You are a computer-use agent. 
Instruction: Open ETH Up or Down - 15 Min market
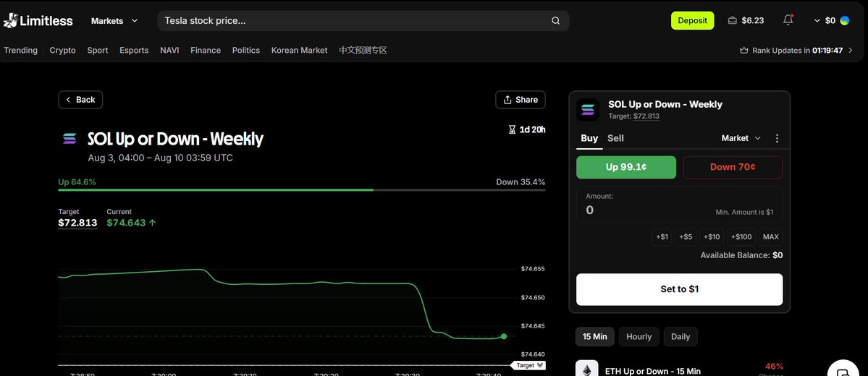click(653, 371)
